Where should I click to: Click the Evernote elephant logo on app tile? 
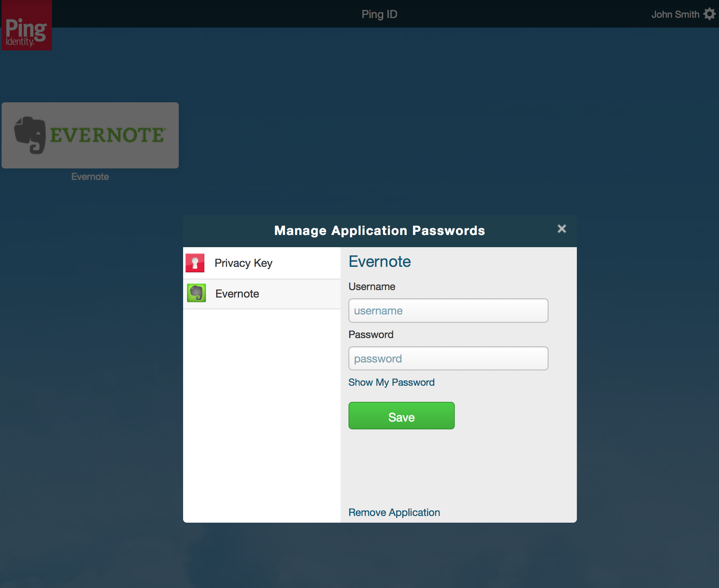32,135
